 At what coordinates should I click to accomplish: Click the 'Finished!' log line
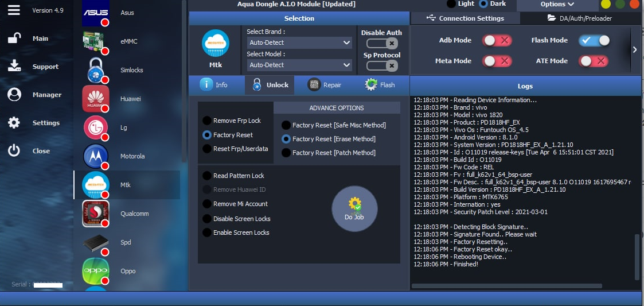[446, 264]
